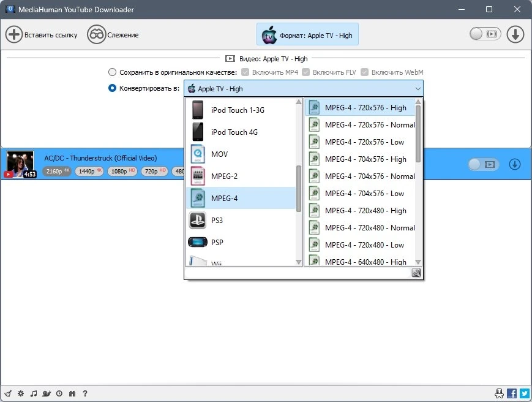Select the iPod Touch 4G device icon

pos(198,132)
